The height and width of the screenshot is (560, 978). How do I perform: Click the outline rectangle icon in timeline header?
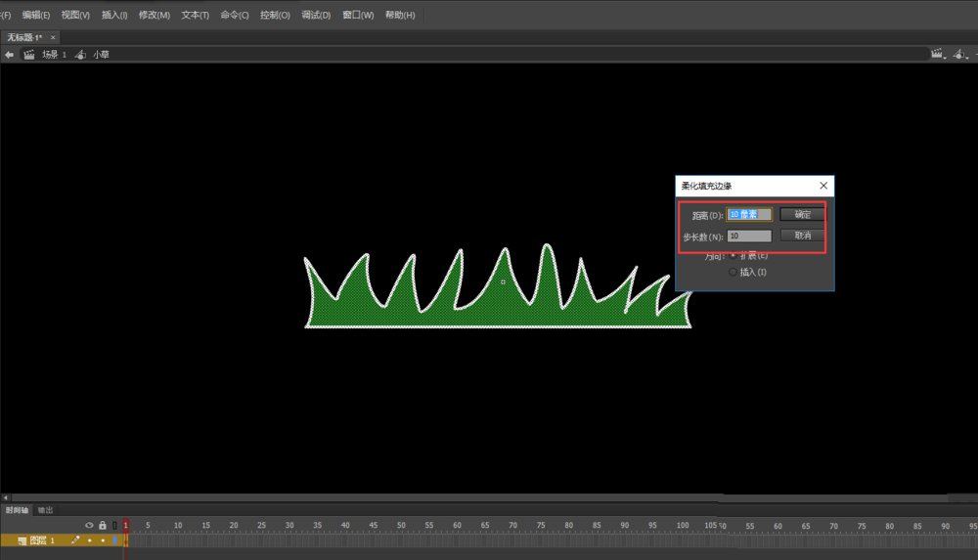point(114,526)
